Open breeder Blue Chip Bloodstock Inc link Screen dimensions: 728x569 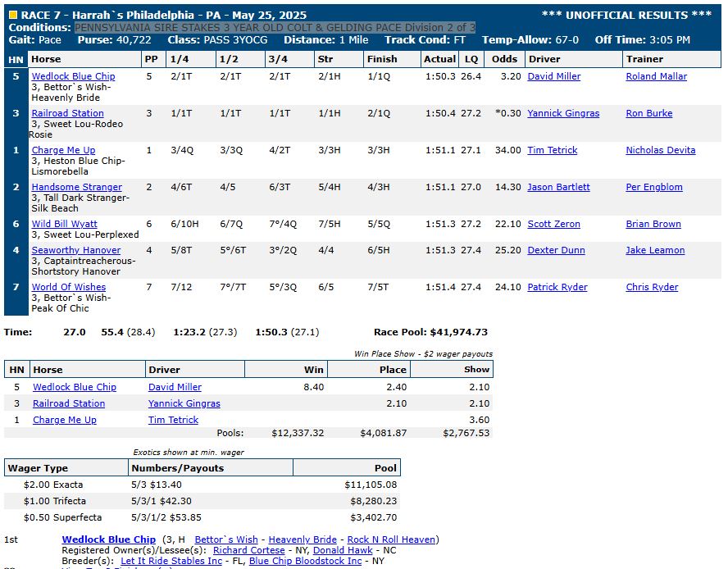click(x=305, y=561)
